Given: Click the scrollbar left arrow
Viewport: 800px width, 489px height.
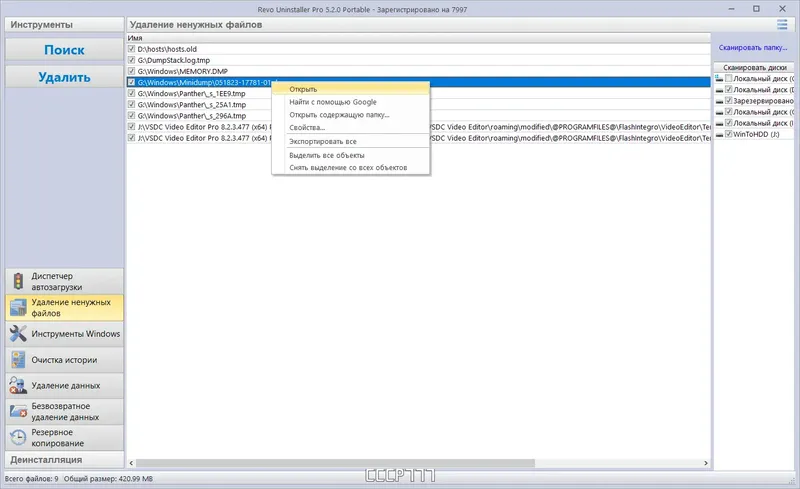Looking at the screenshot, I should point(131,463).
